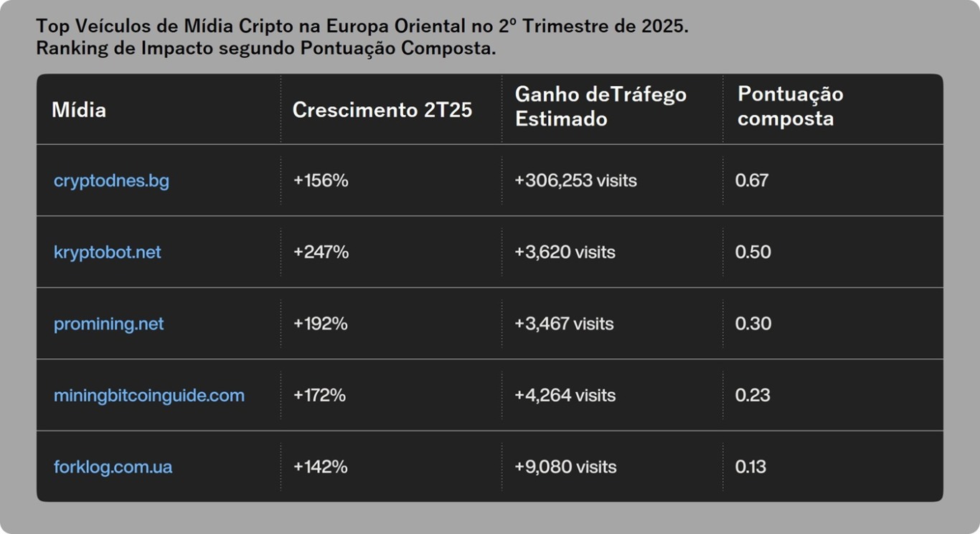
Task: Open the forklog.com.ua link
Action: tap(113, 467)
